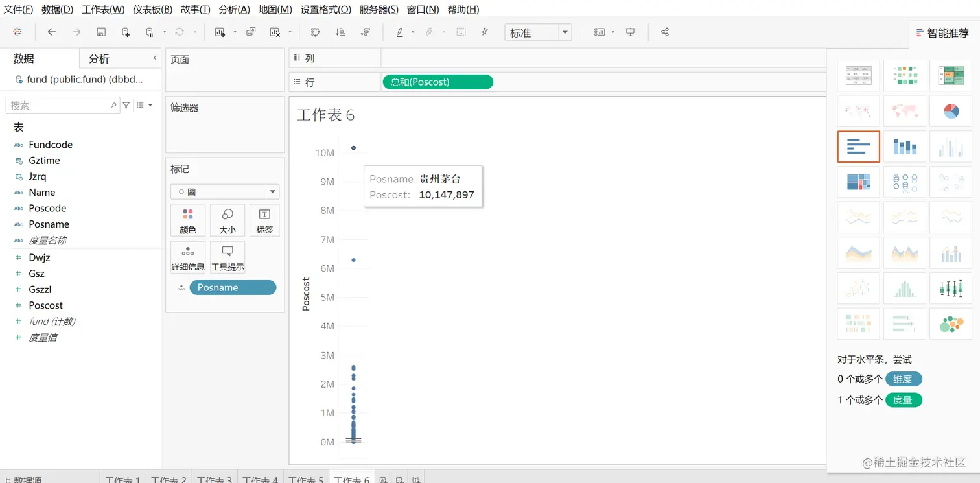Open the 分析(A) menu
The width and height of the screenshot is (980, 483).
click(234, 10)
